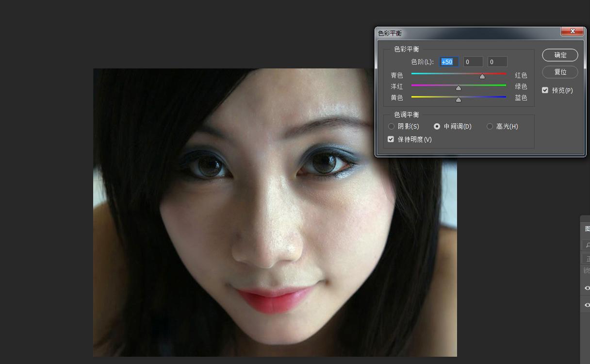Viewport: 590px width, 364px height.
Task: Toggle the 保持明度(V) checkbox
Action: click(391, 139)
